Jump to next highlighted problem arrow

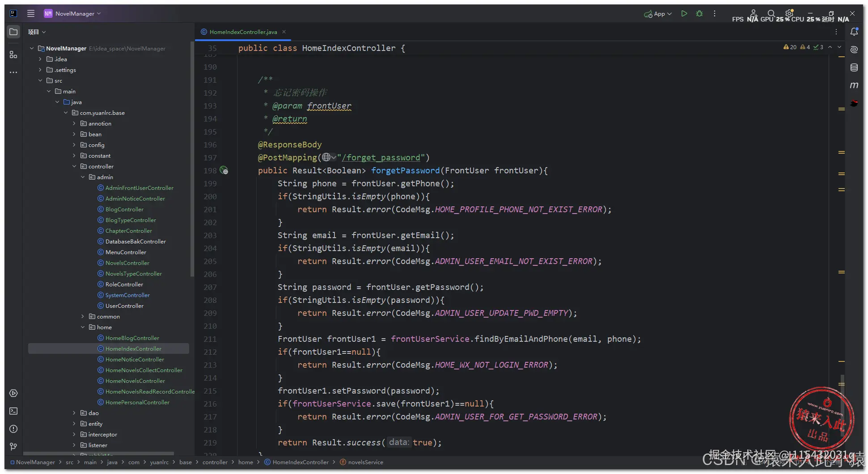839,47
